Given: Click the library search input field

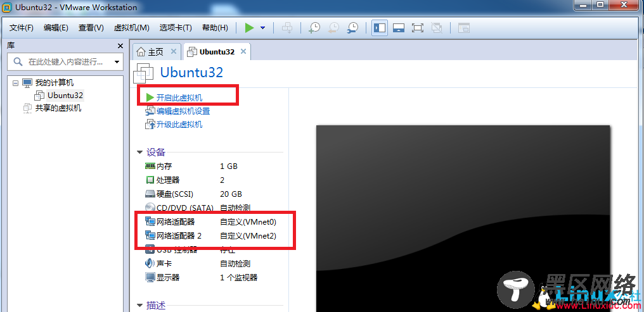Looking at the screenshot, I should click(x=65, y=62).
